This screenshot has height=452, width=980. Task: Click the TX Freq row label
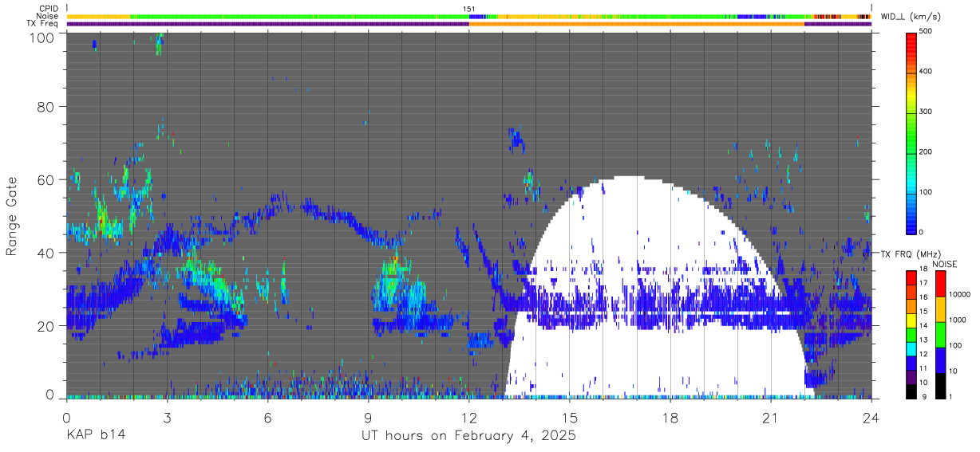[42, 24]
